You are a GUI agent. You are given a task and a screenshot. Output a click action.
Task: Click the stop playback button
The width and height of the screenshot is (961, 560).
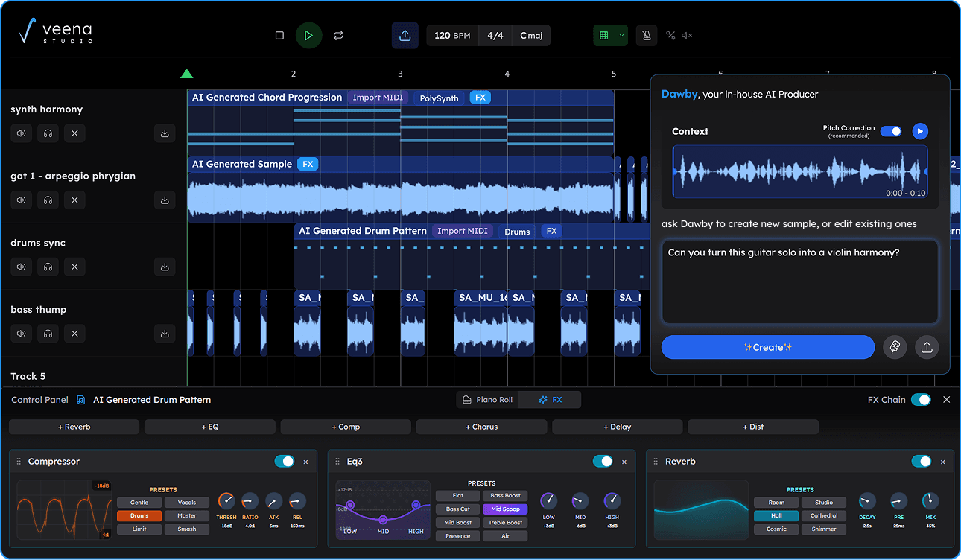click(279, 35)
